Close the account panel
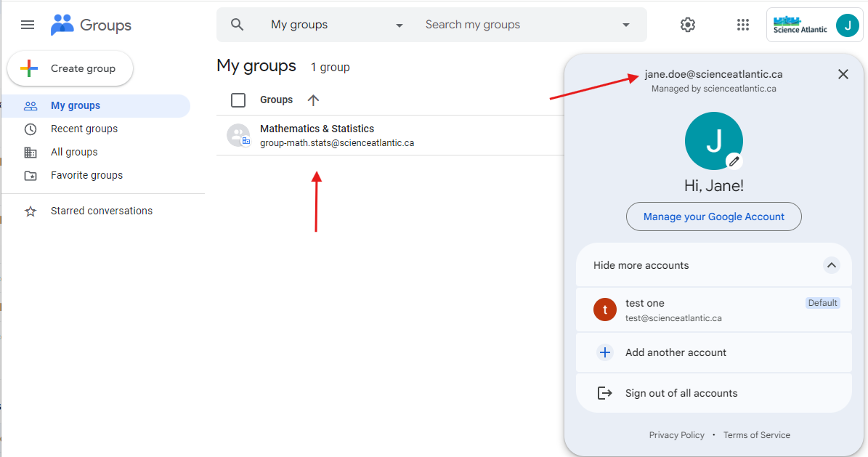 pyautogui.click(x=843, y=74)
